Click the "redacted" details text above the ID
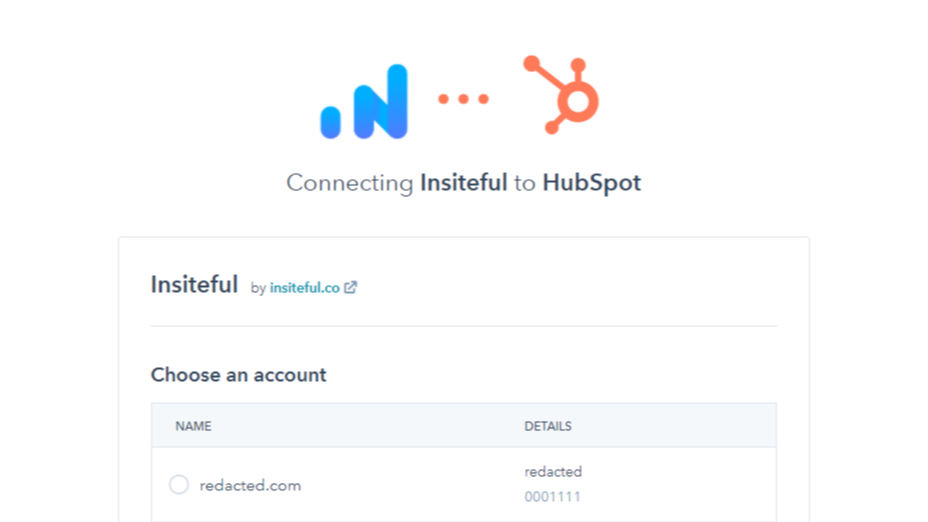The image size is (928, 522). [553, 472]
